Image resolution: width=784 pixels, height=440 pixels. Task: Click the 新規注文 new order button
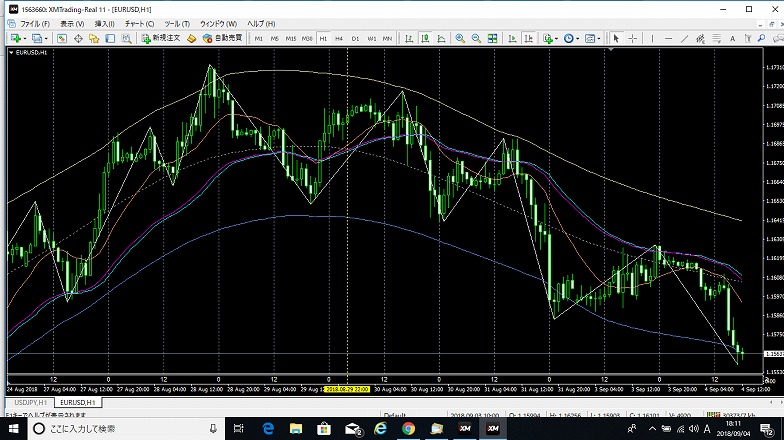tap(161, 38)
